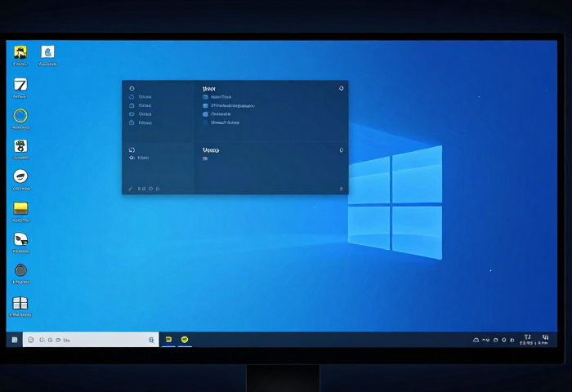Open the third entry under the panel's top heading

[217, 114]
